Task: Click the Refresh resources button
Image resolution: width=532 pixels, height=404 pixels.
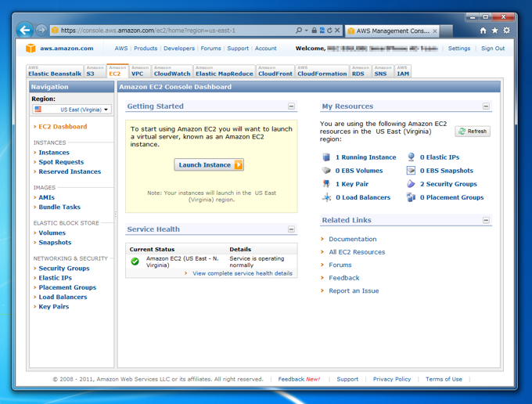Action: (473, 131)
